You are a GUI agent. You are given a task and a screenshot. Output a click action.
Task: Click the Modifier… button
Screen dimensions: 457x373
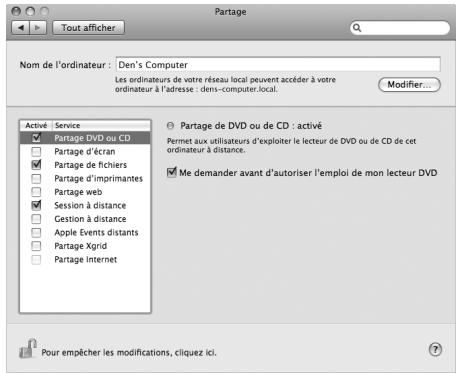pos(409,85)
